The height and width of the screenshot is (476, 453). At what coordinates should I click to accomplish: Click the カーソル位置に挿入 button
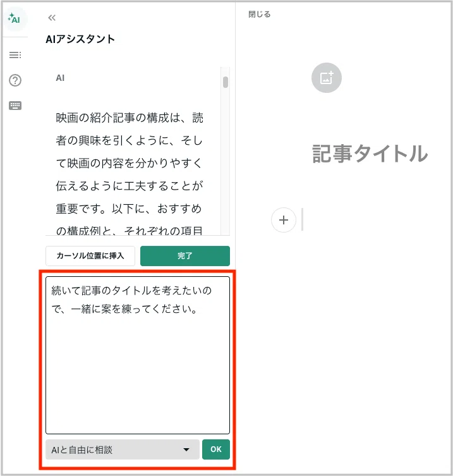pos(90,256)
